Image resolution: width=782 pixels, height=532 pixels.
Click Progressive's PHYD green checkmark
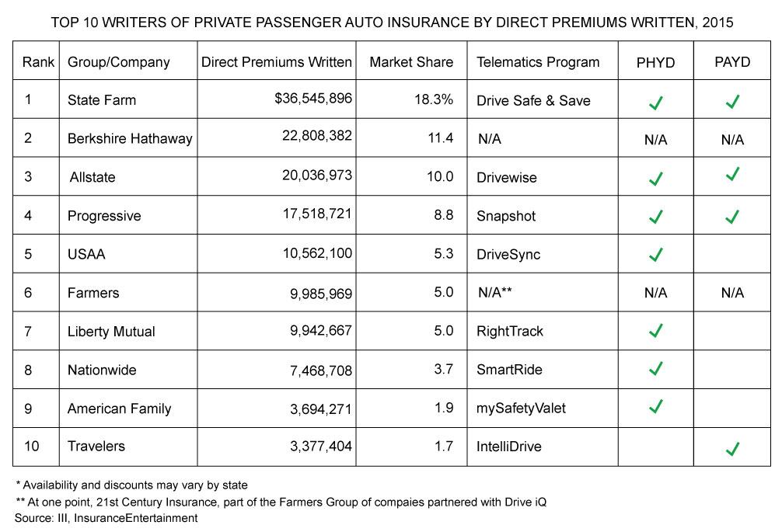[655, 217]
